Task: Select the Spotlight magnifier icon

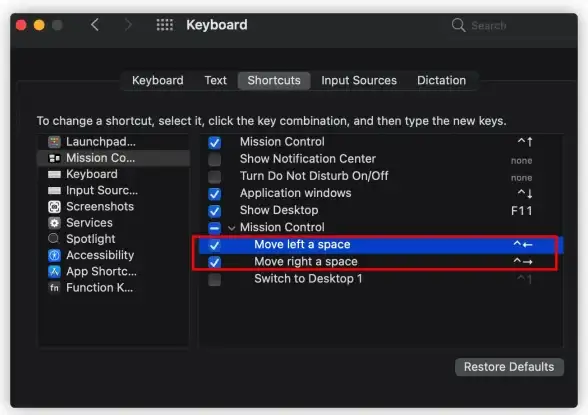Action: (54, 239)
